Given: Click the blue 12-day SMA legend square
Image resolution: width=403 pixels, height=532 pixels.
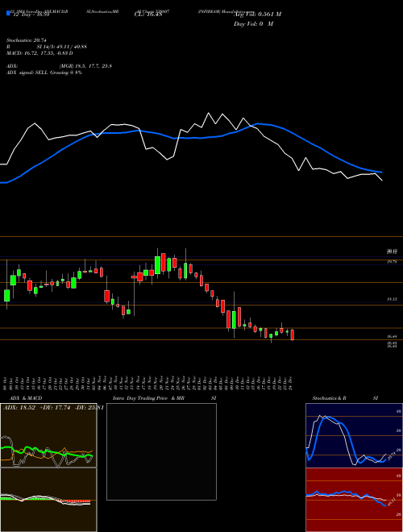Looking at the screenshot, I should click(x=8, y=13).
